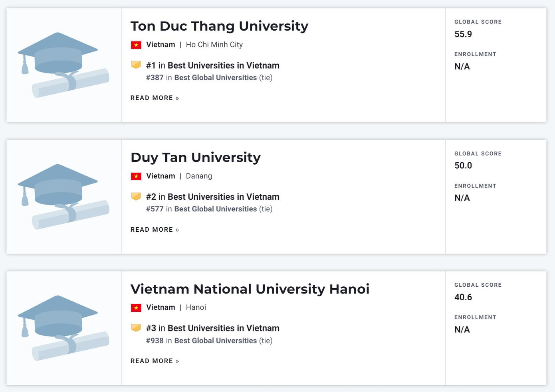Click the ranking badge next to Ton Duc Thang's #1 rank
Image resolution: width=555 pixels, height=392 pixels.
pos(136,65)
